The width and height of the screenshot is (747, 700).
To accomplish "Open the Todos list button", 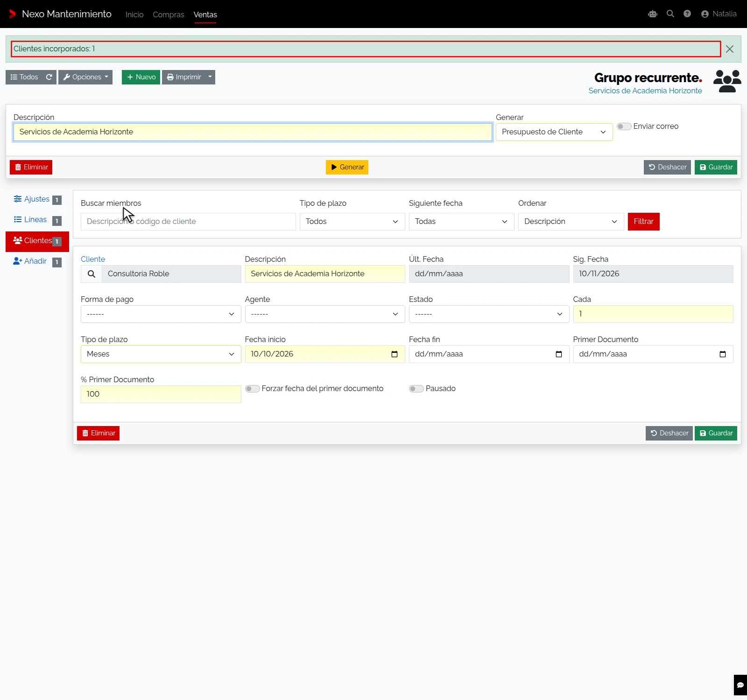I will (24, 77).
